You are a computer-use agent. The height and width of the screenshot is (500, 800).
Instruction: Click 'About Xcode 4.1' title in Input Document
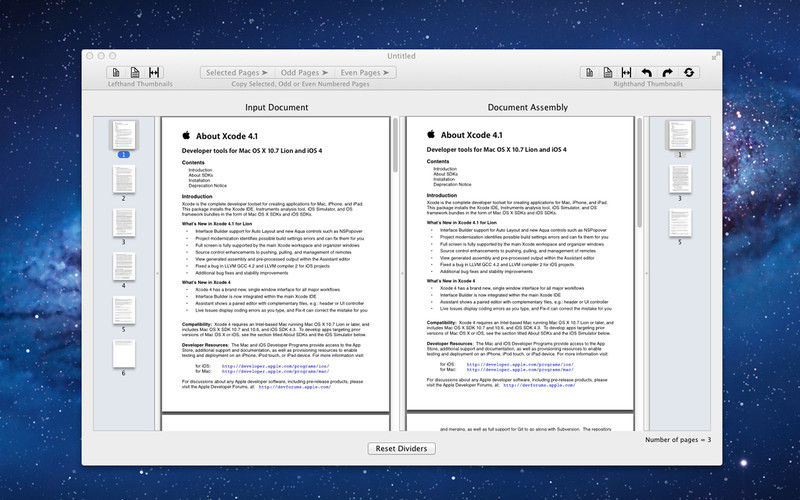[x=227, y=136]
